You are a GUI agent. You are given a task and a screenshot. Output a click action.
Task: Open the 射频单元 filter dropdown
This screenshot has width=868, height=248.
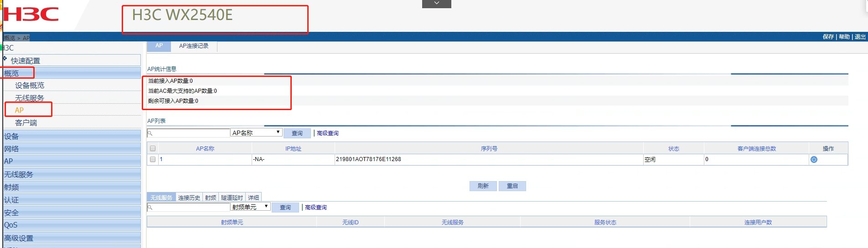click(250, 207)
